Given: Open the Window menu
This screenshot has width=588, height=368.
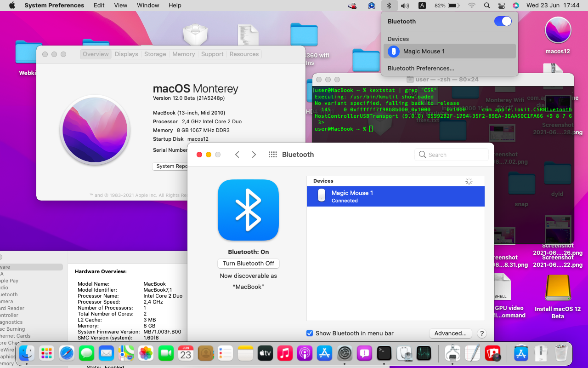Looking at the screenshot, I should (x=148, y=6).
